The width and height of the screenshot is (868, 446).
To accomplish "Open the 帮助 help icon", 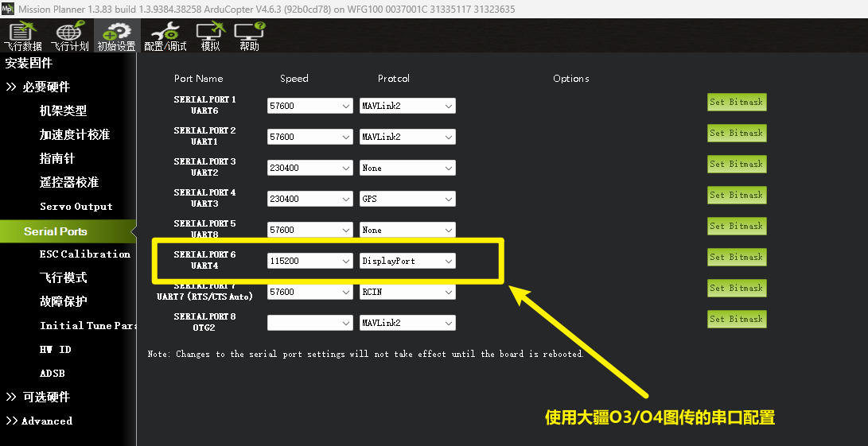I will click(x=249, y=37).
